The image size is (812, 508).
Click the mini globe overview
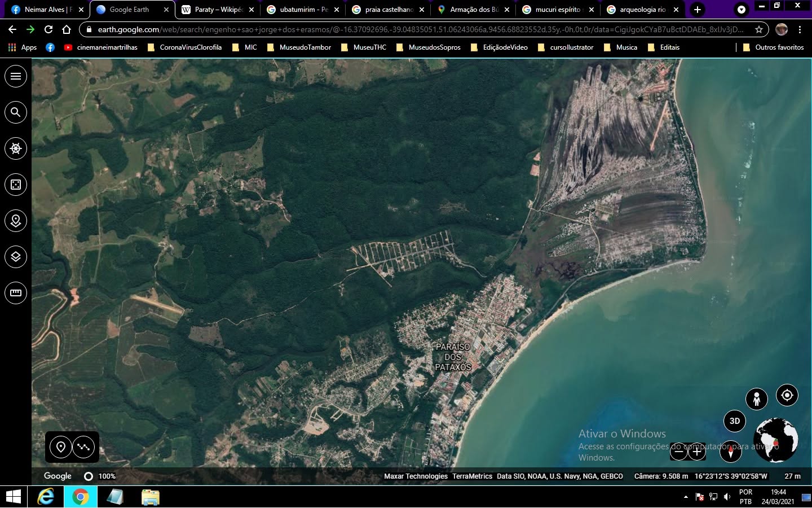coord(776,440)
